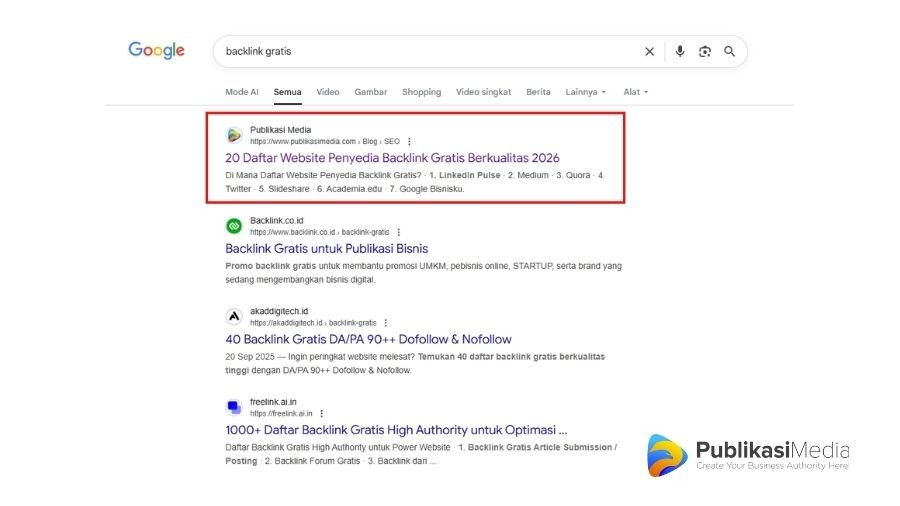Switch to the Mode AI tab
This screenshot has height=506, width=900.
[242, 92]
